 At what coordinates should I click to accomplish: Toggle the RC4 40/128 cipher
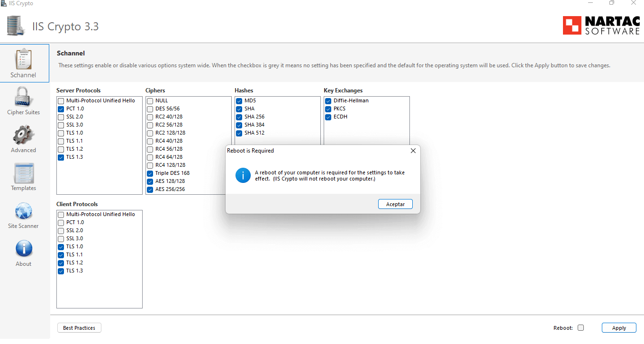coord(150,141)
